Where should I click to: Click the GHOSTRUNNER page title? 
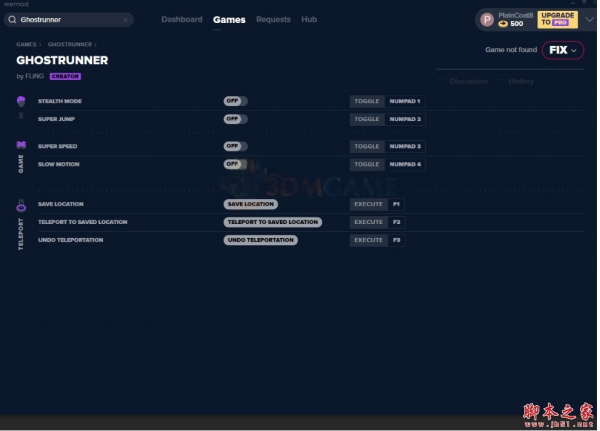62,60
